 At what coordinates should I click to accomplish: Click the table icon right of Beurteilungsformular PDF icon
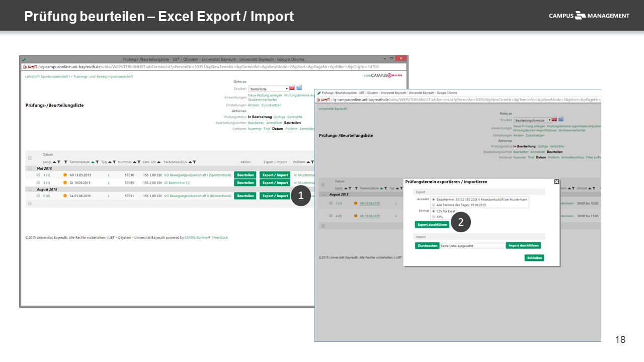[561, 120]
